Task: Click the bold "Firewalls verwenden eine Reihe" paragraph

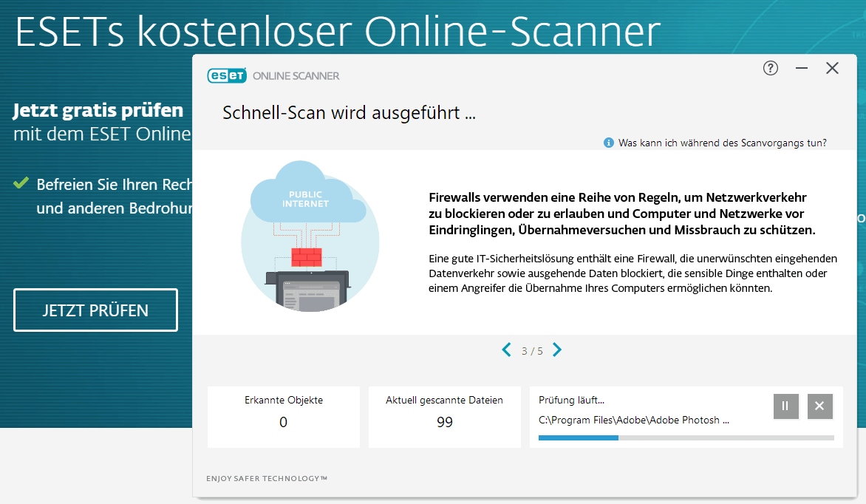Action: [622, 214]
